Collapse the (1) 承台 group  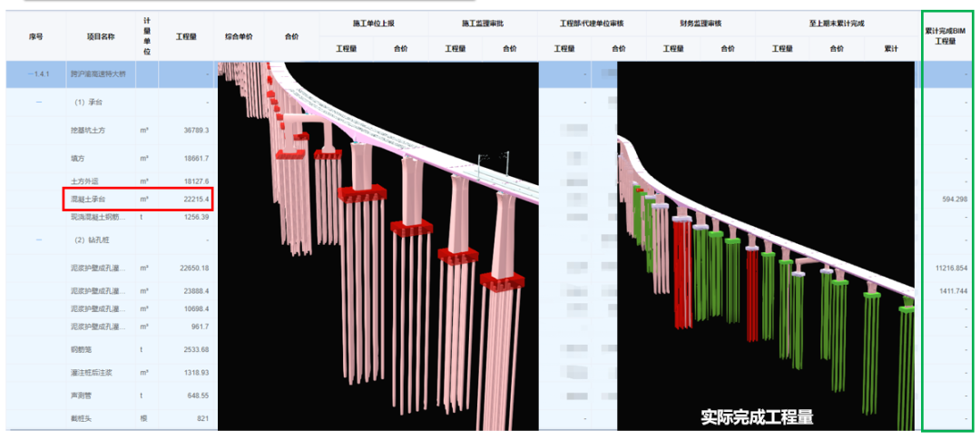38,103
